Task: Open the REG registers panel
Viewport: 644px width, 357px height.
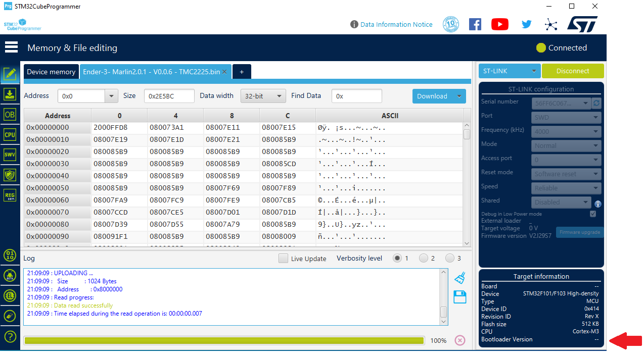Action: click(x=10, y=195)
